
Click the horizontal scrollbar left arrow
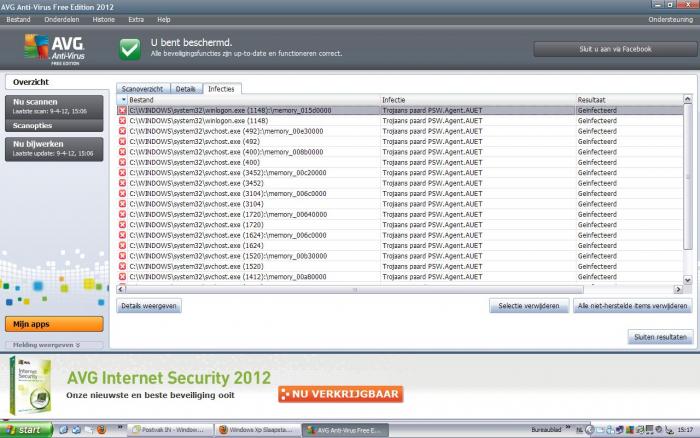point(121,289)
